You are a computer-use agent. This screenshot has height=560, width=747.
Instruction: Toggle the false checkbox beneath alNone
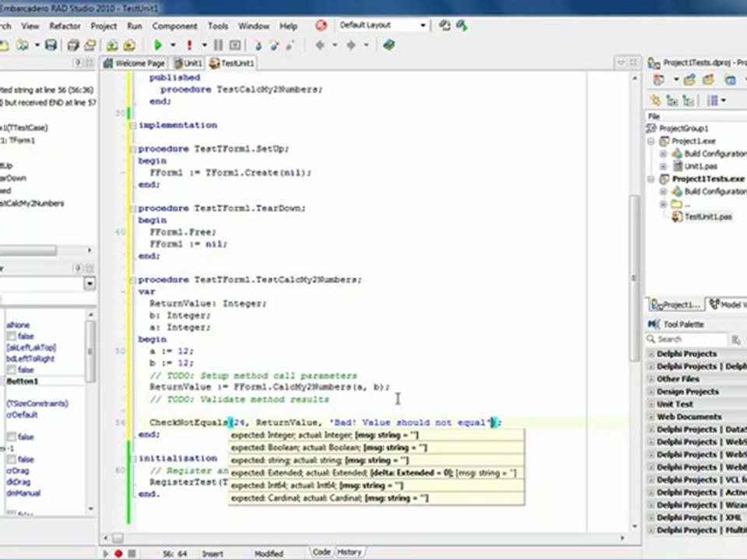coord(12,336)
